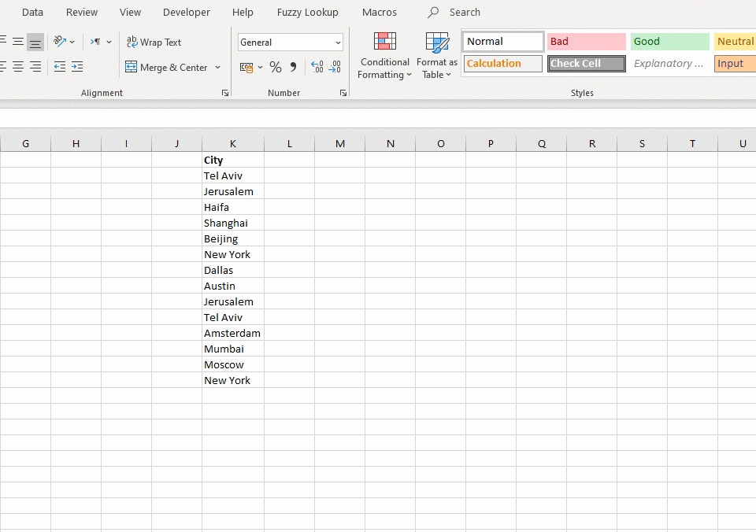Expand the Merge & Center dropdown arrow

pyautogui.click(x=218, y=68)
